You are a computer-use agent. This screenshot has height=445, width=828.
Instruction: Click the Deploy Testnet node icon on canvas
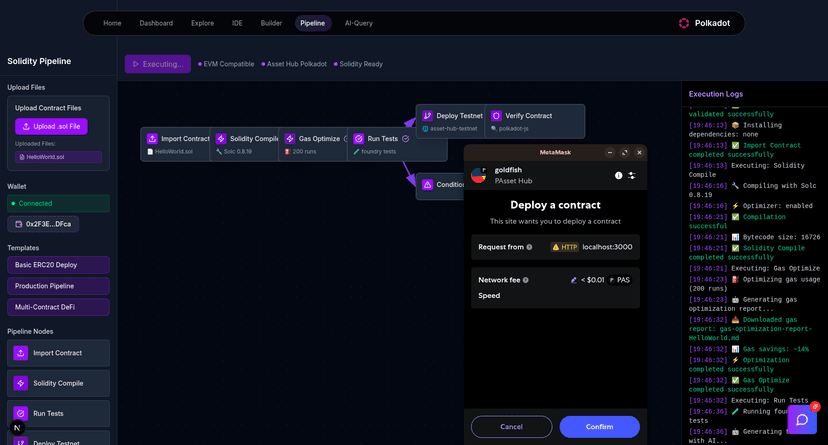point(427,116)
